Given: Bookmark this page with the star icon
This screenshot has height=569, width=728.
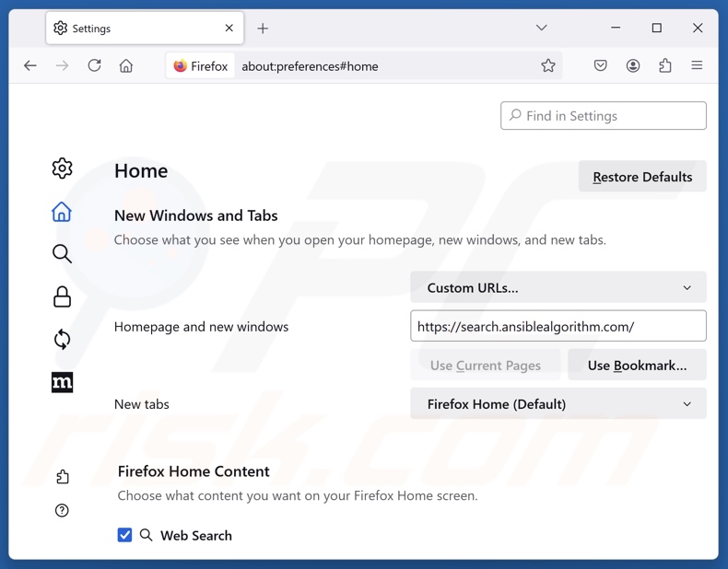Looking at the screenshot, I should (548, 66).
